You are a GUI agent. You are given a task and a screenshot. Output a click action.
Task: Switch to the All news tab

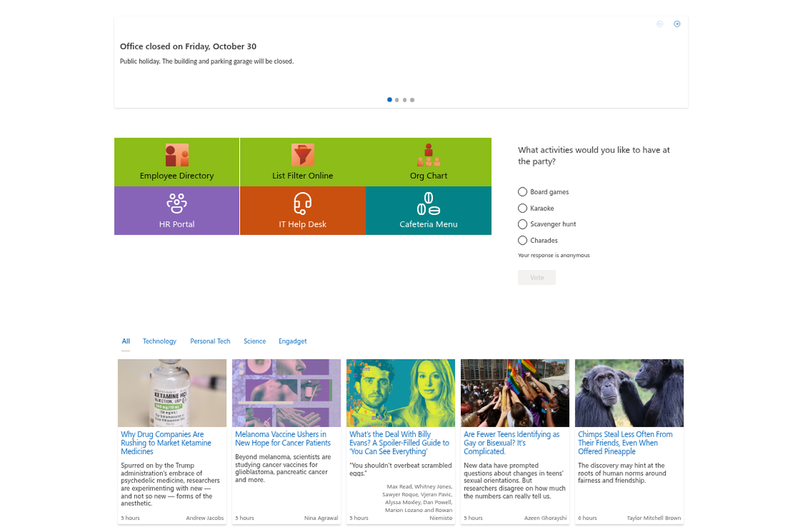(x=126, y=341)
